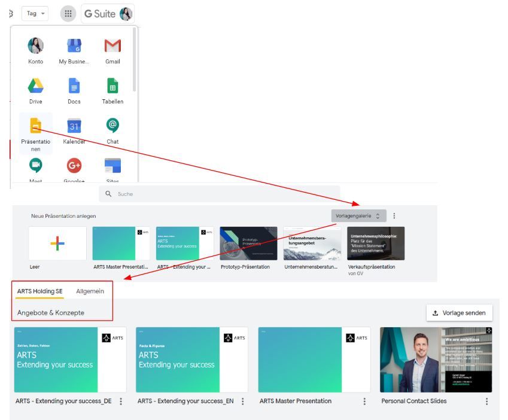Screen dimensions: 508x420
Task: Open the Kalender app
Action: tap(74, 131)
